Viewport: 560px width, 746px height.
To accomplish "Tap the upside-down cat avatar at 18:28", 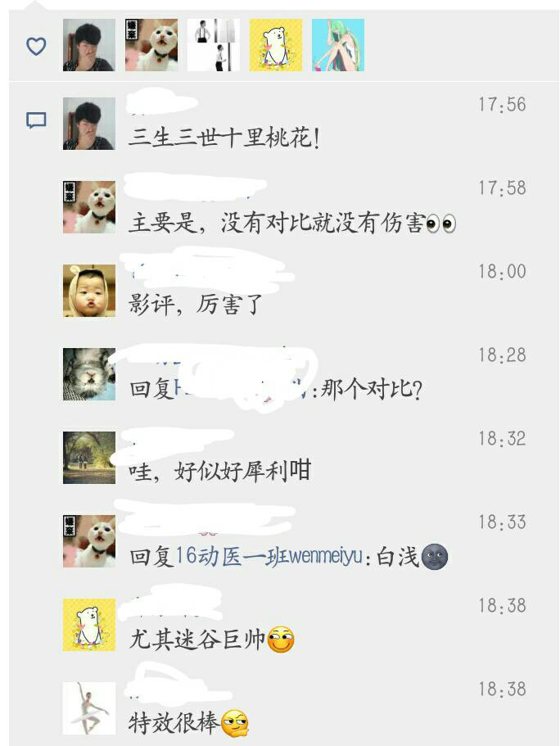I will 89,374.
